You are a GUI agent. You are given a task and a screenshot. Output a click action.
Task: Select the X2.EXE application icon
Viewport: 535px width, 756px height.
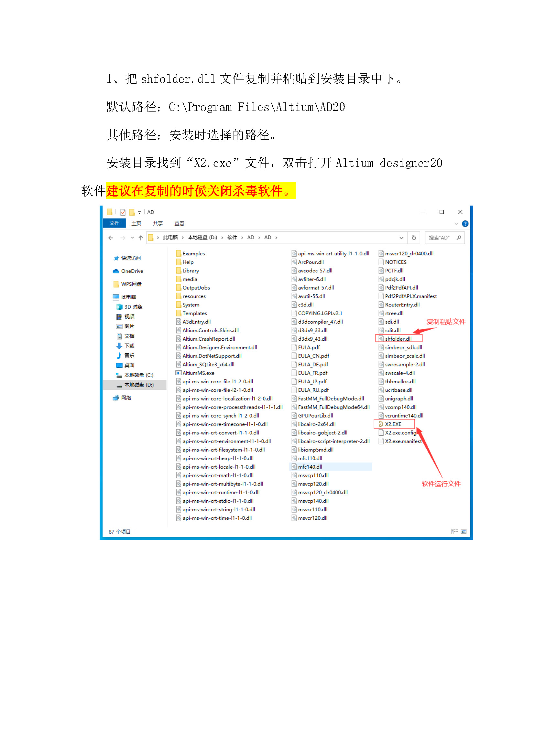(381, 424)
